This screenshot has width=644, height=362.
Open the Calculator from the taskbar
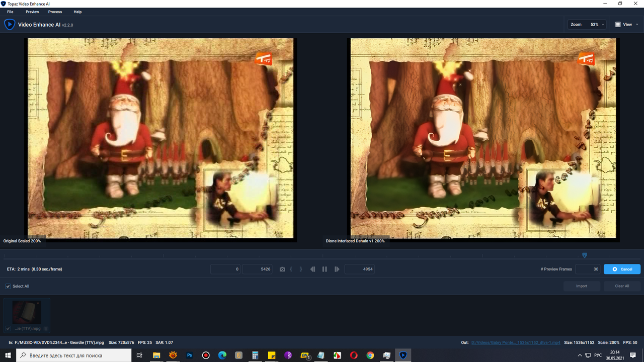point(255,355)
